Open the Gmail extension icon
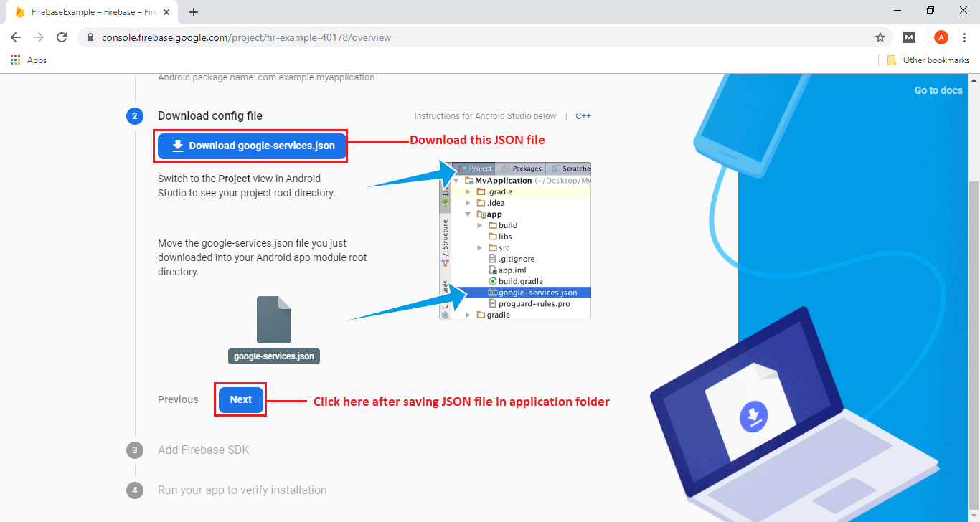This screenshot has height=522, width=980. (x=909, y=37)
